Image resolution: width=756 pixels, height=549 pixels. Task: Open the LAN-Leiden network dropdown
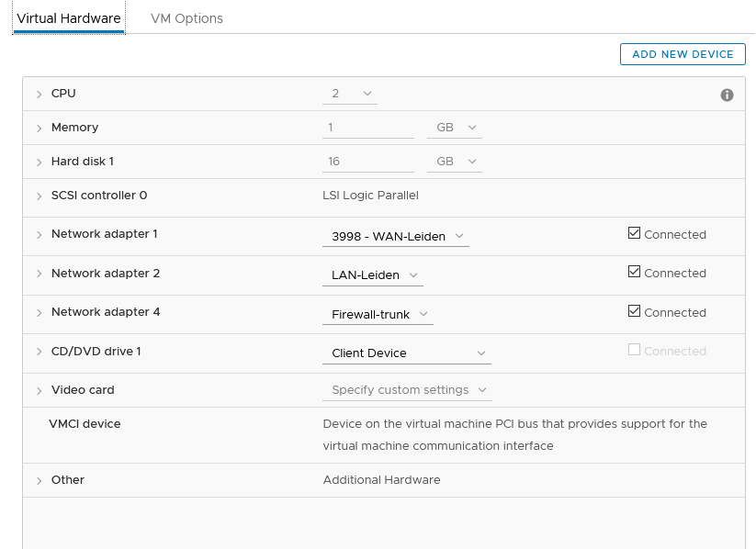coord(373,275)
